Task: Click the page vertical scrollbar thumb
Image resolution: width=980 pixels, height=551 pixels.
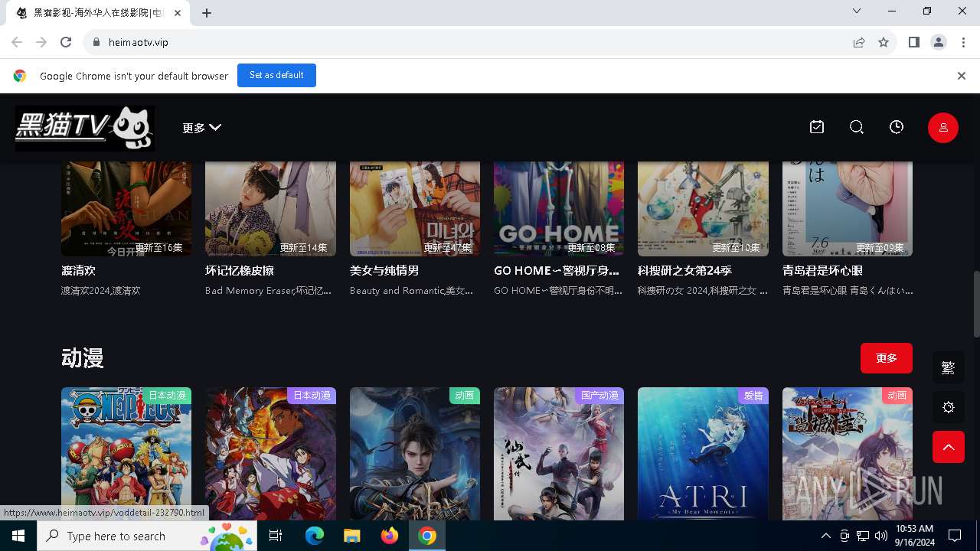Action: click(x=976, y=303)
